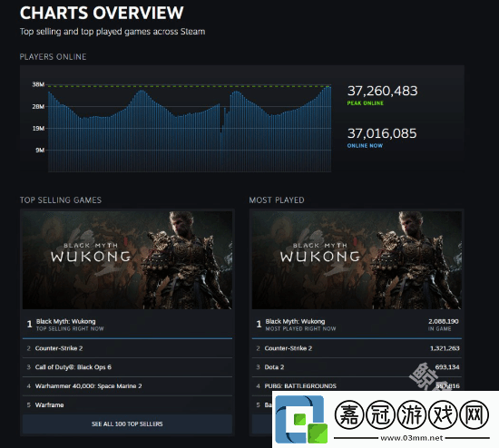This screenshot has width=499, height=448.
Task: Click the 38M axis label on chart
Action: [38, 84]
